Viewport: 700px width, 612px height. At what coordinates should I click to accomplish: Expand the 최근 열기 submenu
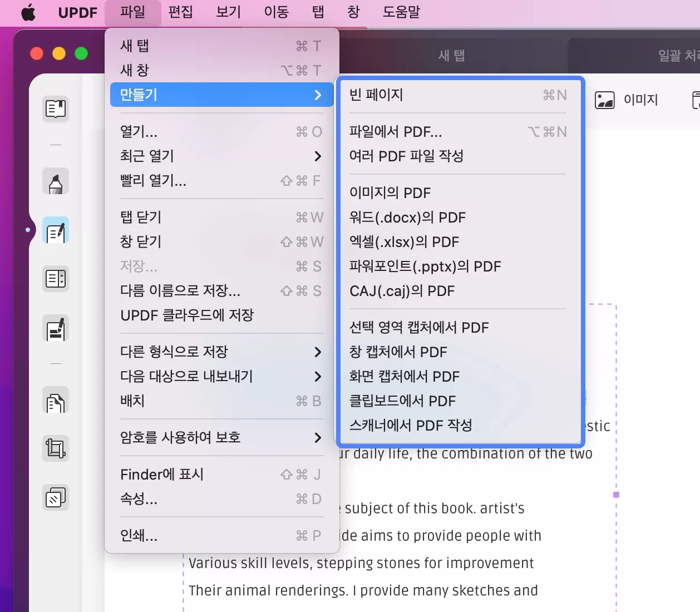[x=221, y=156]
